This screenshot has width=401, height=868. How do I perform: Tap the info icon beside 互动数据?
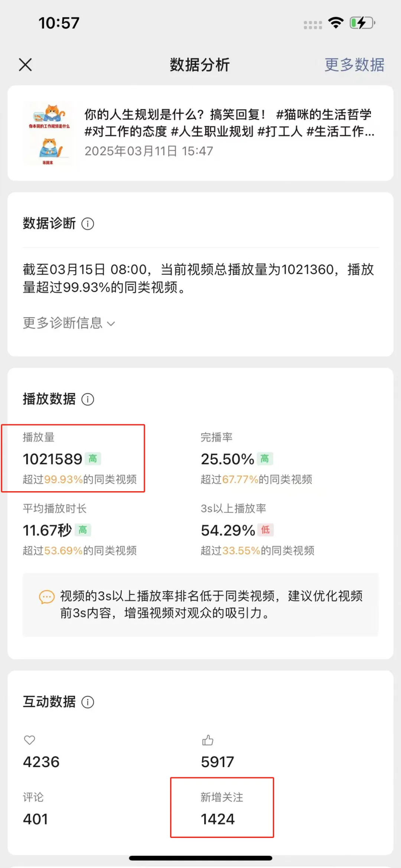[x=88, y=702]
